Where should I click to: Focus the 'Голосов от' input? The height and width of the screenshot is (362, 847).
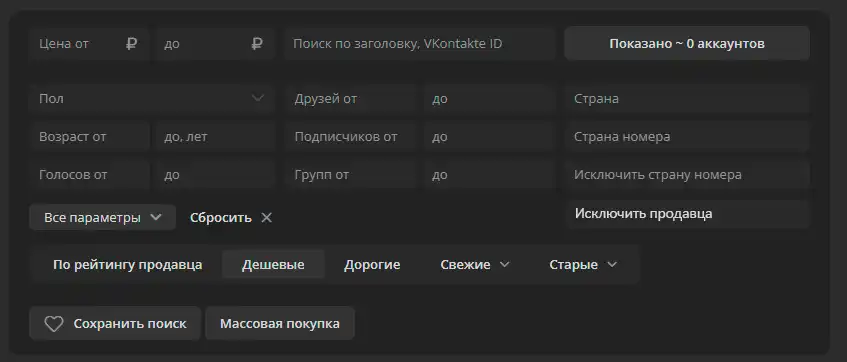[x=89, y=175]
